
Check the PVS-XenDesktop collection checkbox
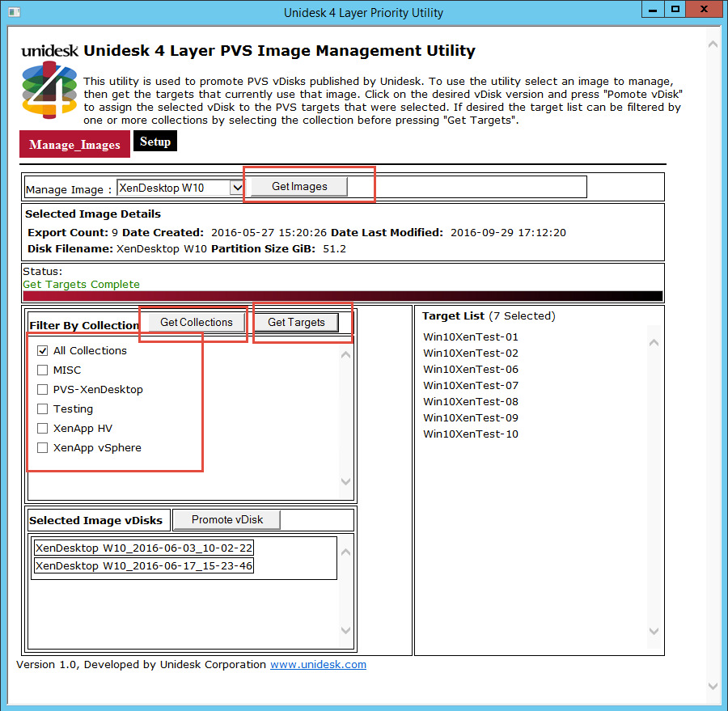[x=42, y=389]
